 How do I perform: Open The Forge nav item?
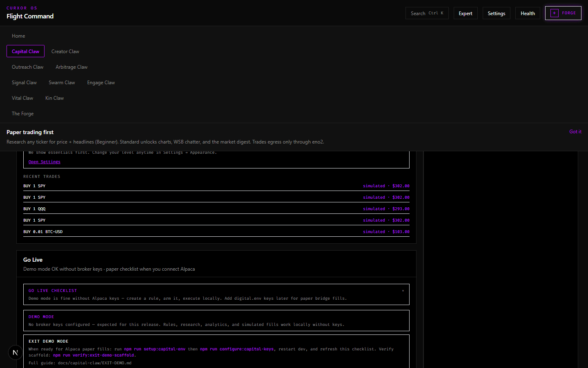(x=22, y=114)
